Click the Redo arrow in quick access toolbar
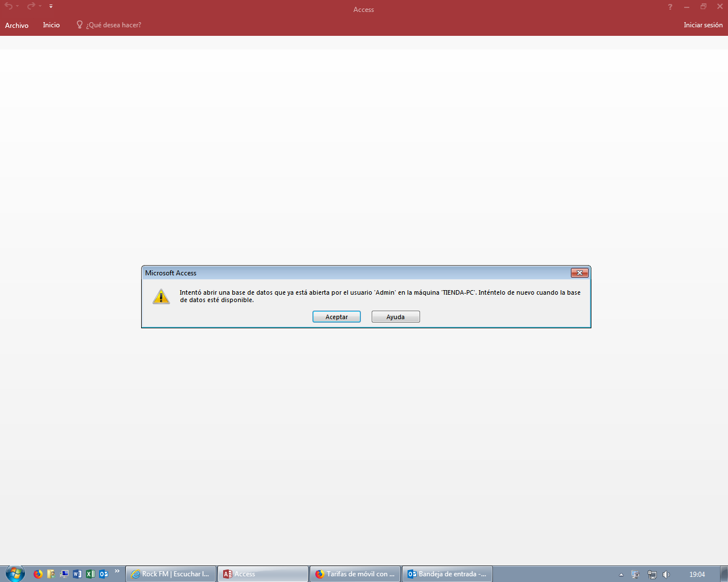 pos(31,6)
